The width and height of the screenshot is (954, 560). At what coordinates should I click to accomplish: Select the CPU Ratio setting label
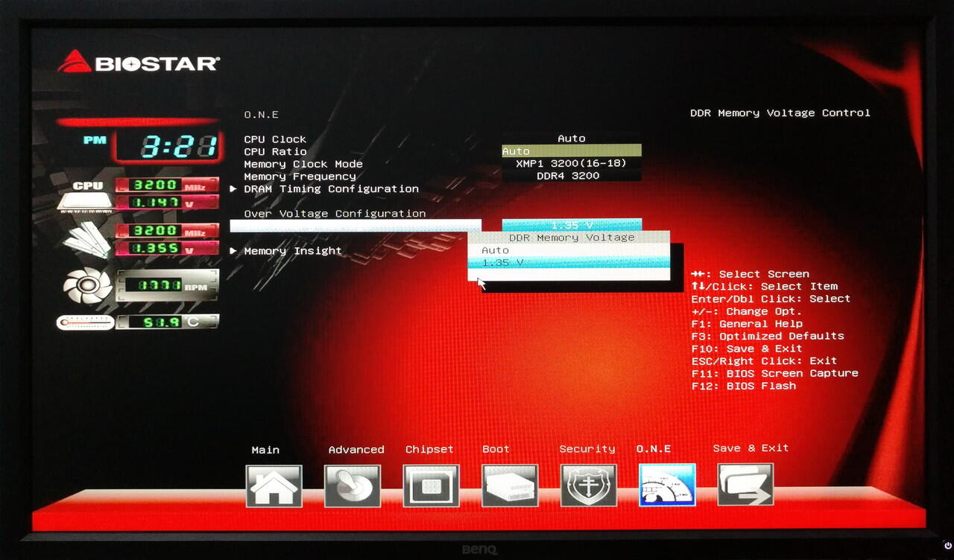275,151
